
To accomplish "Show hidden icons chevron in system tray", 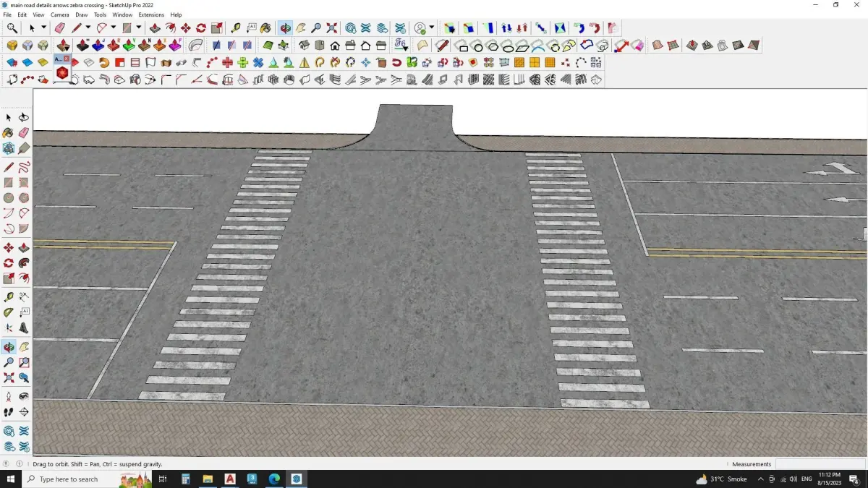I will [x=761, y=479].
